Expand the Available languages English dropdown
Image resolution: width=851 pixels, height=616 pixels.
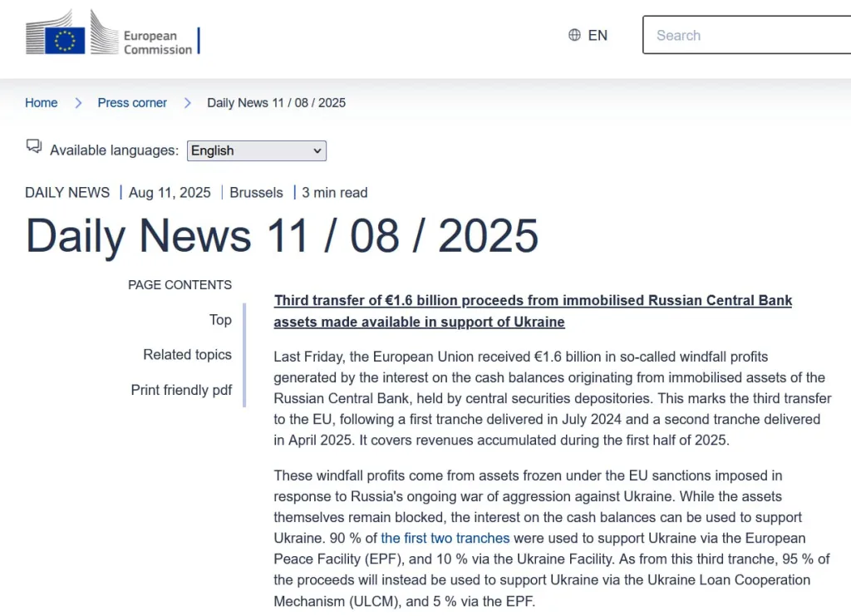(256, 150)
